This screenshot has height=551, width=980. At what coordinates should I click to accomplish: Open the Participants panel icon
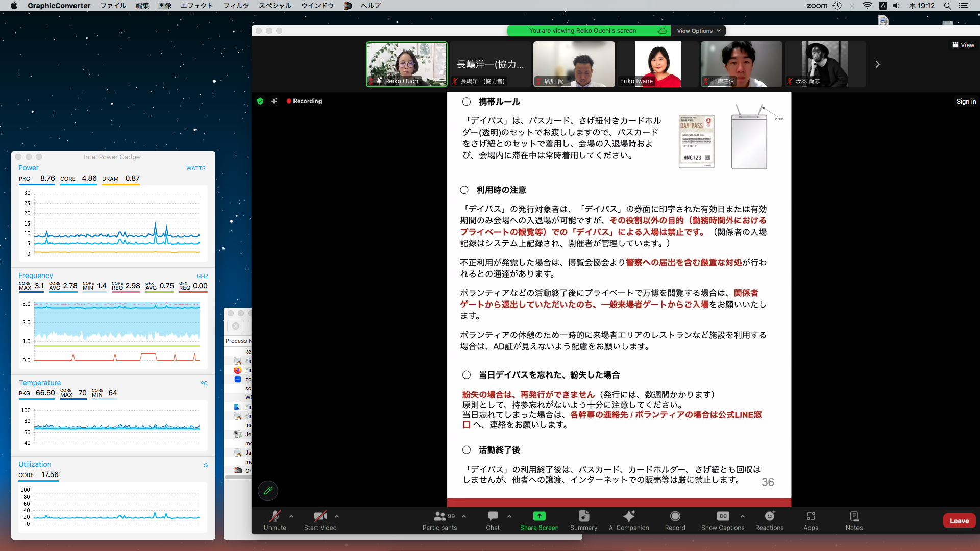click(439, 516)
